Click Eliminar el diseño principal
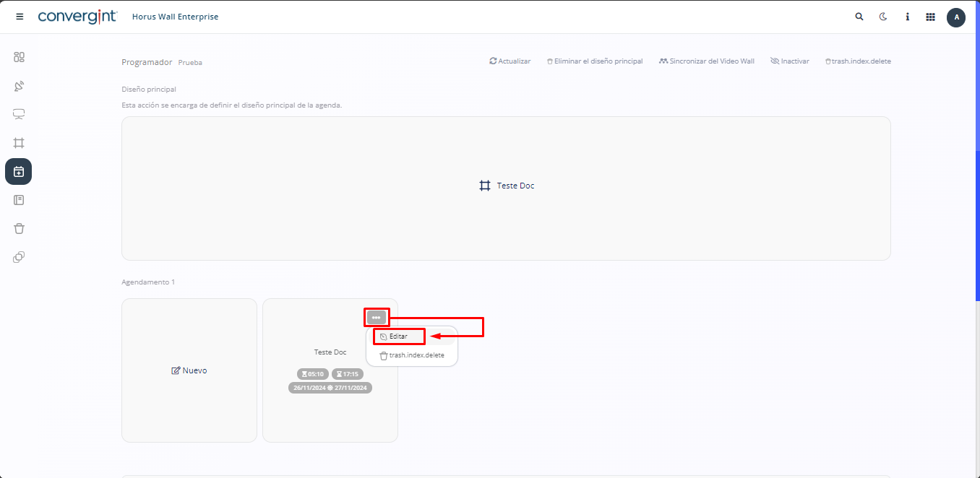This screenshot has height=478, width=980. [594, 61]
